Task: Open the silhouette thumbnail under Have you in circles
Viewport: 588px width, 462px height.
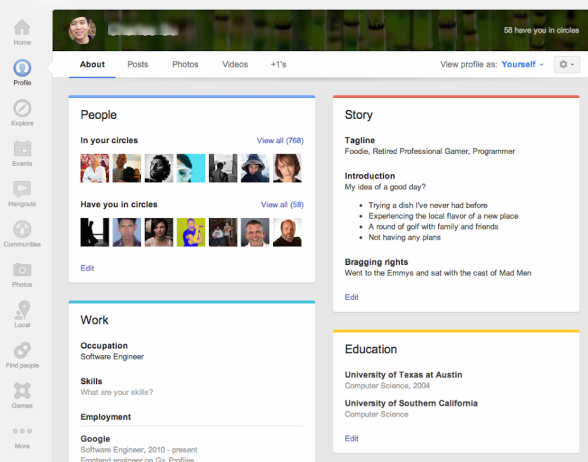Action: (94, 232)
